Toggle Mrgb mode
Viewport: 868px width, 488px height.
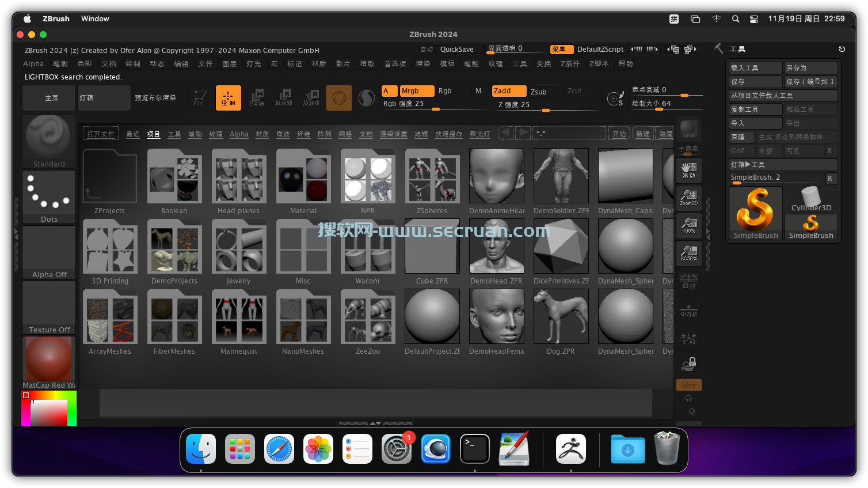coord(417,91)
